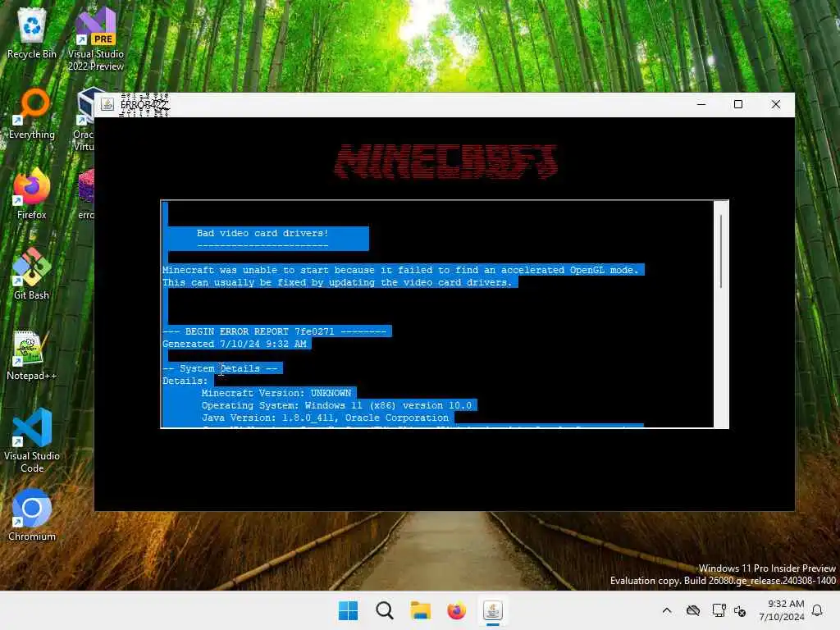840x630 pixels.
Task: Launch Chromium from the desktop
Action: pyautogui.click(x=32, y=515)
